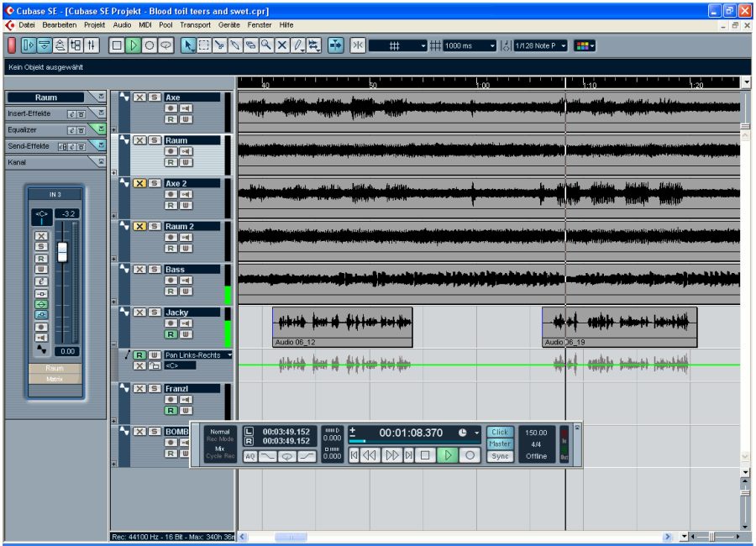Click the Normal Rec Mode field
The height and width of the screenshot is (546, 756).
[220, 435]
